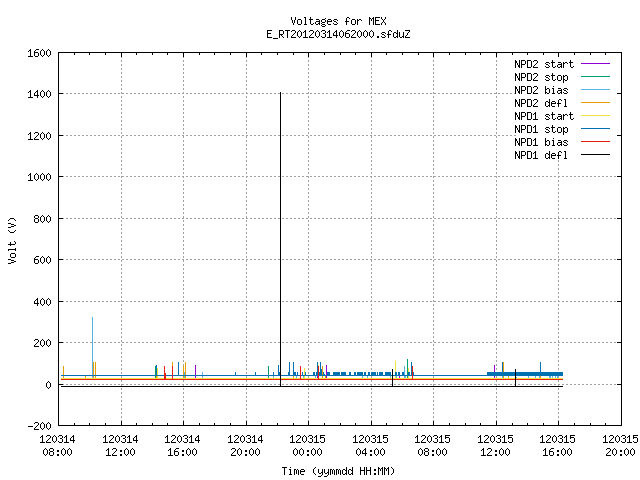Click the 'NPD1 defl' legend label
640x480 pixels.
click(541, 155)
